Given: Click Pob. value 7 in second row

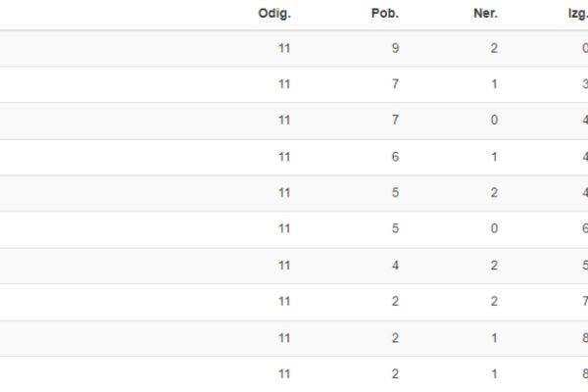Looking at the screenshot, I should pos(395,84).
